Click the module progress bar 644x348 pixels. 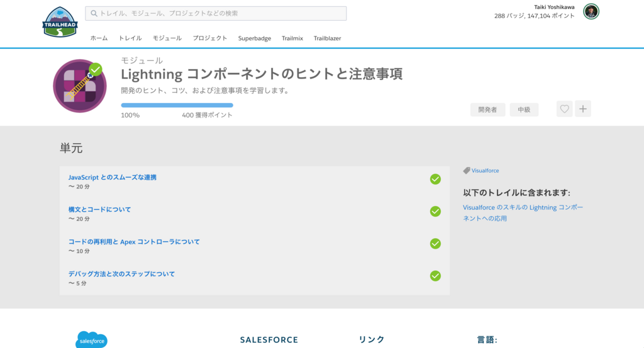click(177, 106)
